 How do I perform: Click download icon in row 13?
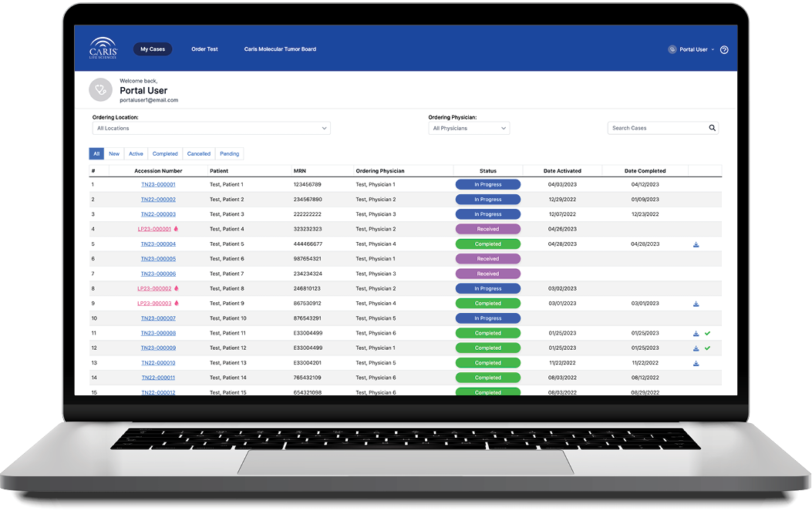pyautogui.click(x=696, y=363)
